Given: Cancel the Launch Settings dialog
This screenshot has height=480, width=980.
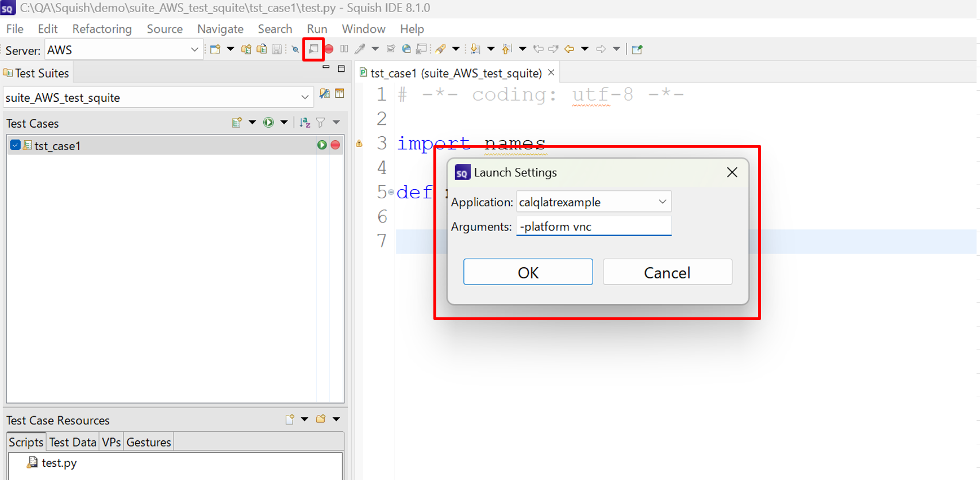Looking at the screenshot, I should pos(667,272).
